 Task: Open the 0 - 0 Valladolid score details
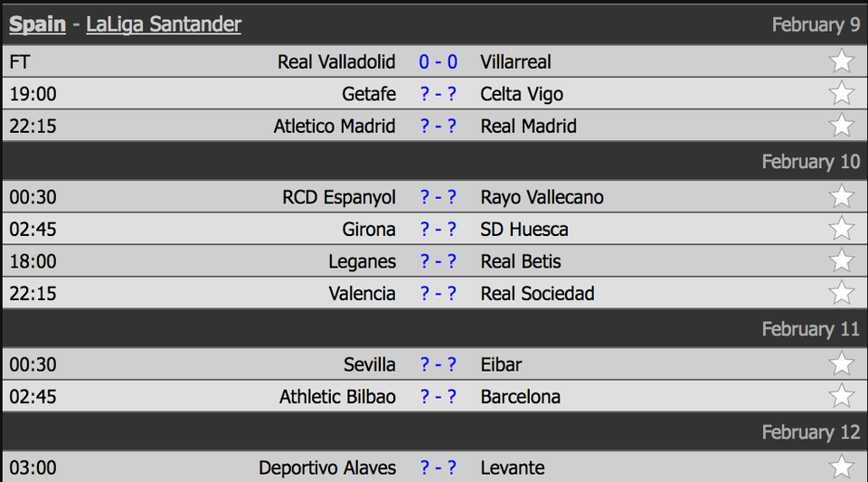(x=438, y=62)
